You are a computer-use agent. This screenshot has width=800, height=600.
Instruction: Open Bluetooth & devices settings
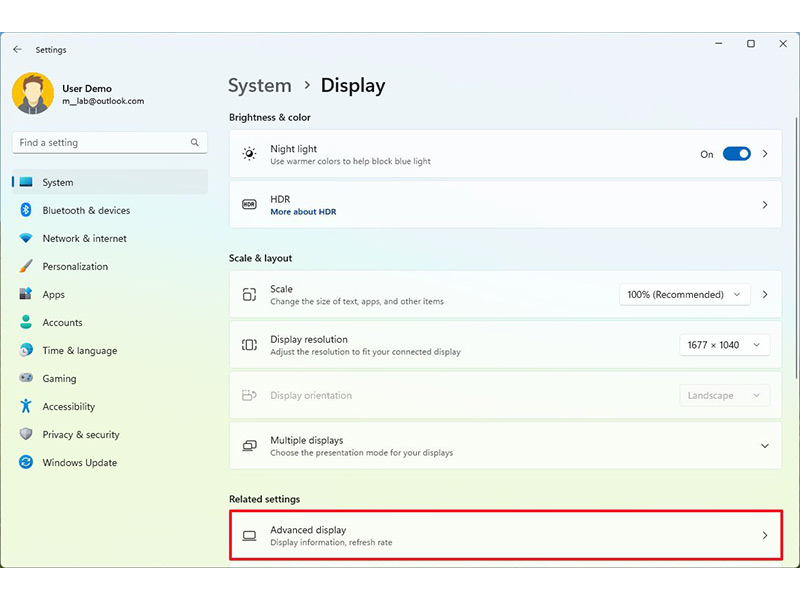coord(110,210)
